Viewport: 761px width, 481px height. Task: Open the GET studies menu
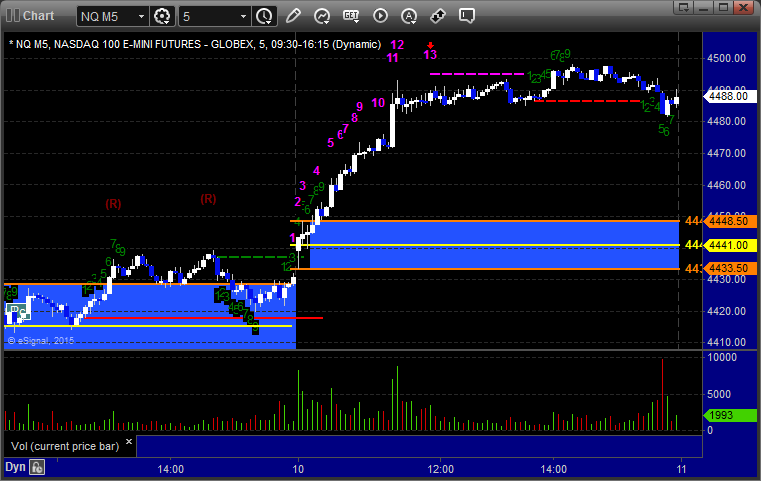pos(351,16)
